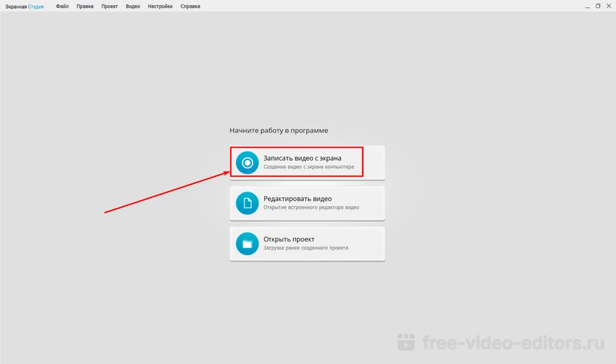Open the Настройки menu
616x364 pixels.
point(159,6)
